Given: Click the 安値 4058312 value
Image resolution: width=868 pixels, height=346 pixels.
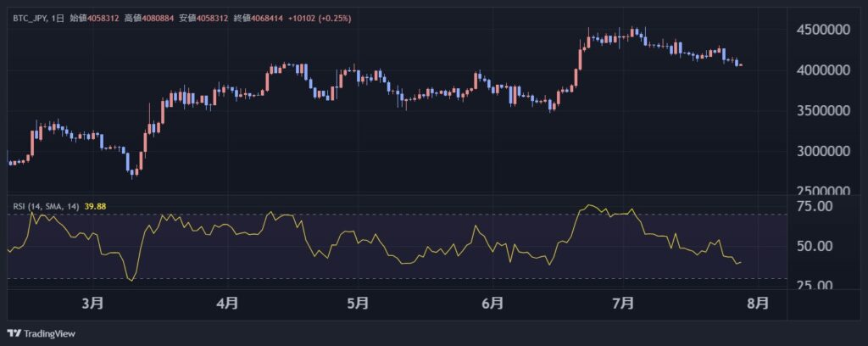Looking at the screenshot, I should 203,19.
